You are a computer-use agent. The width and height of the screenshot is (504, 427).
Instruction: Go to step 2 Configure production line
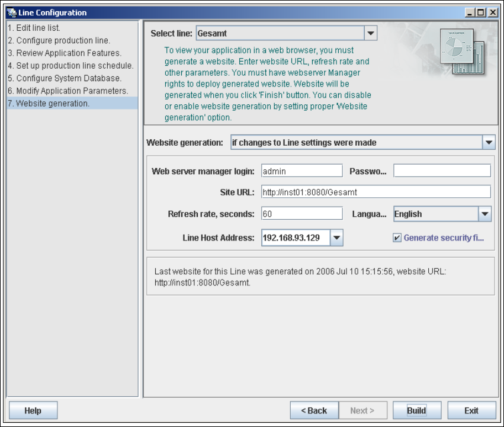click(x=72, y=40)
